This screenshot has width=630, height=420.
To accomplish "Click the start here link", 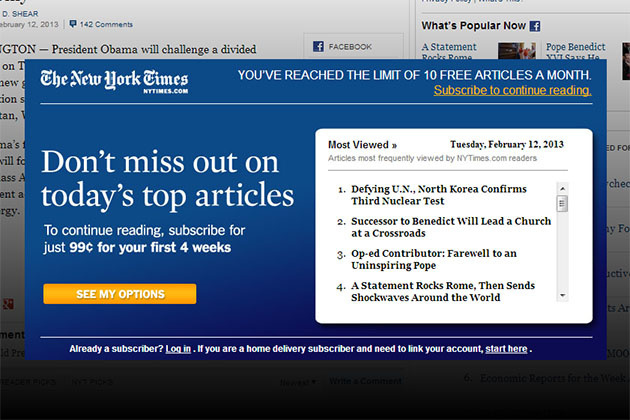I will click(506, 349).
